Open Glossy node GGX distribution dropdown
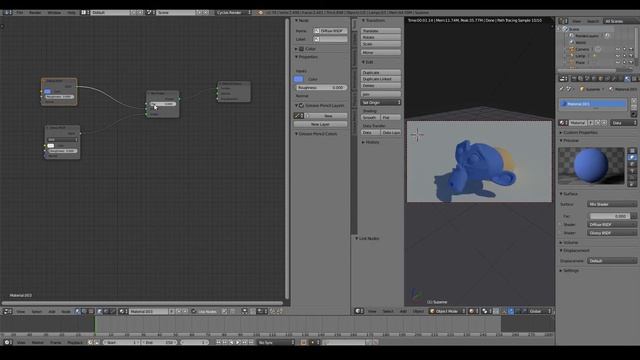This screenshot has width=640, height=360. [x=62, y=140]
